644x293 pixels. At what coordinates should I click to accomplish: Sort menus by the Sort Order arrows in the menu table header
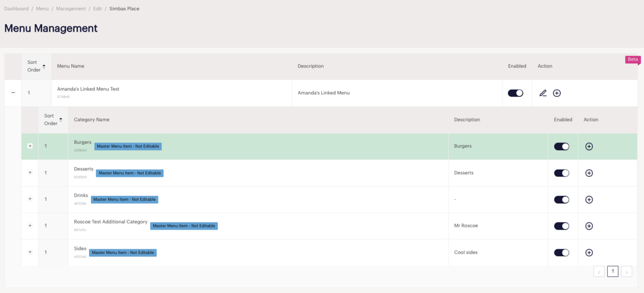[44, 66]
